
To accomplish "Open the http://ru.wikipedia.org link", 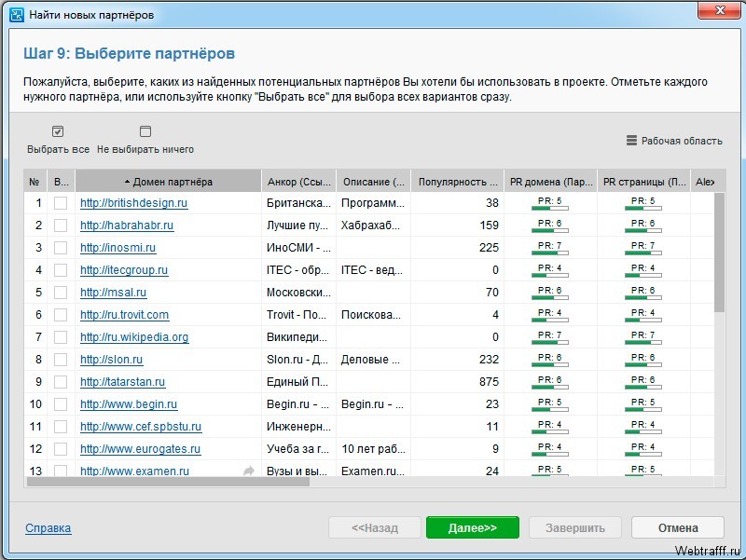I will 134,337.
